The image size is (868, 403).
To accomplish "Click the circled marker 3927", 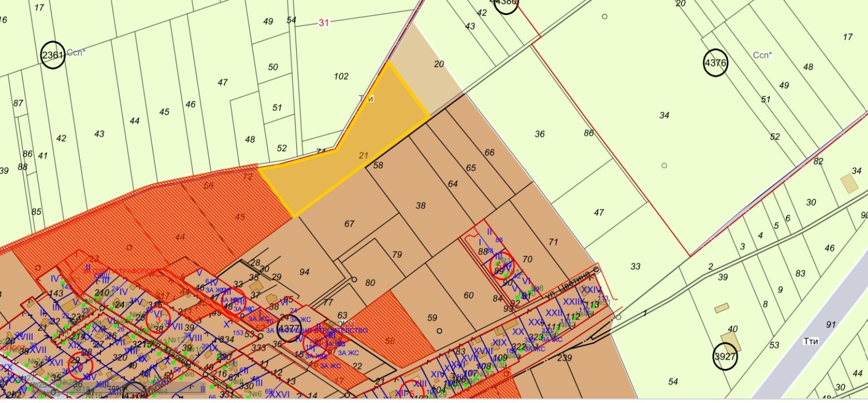I will tap(726, 356).
